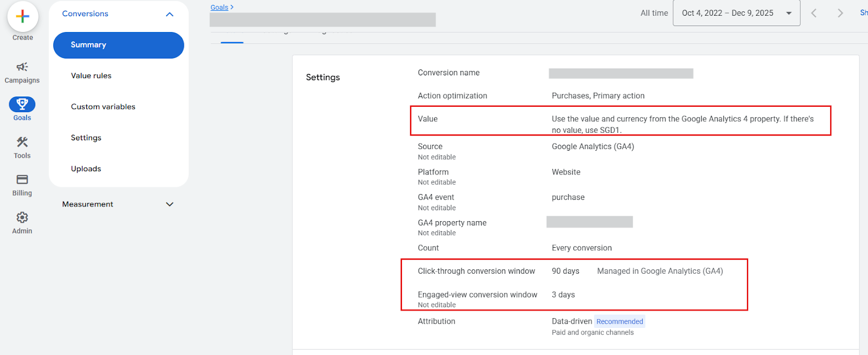Go to next date range arrow
This screenshot has width=868, height=355.
[840, 13]
